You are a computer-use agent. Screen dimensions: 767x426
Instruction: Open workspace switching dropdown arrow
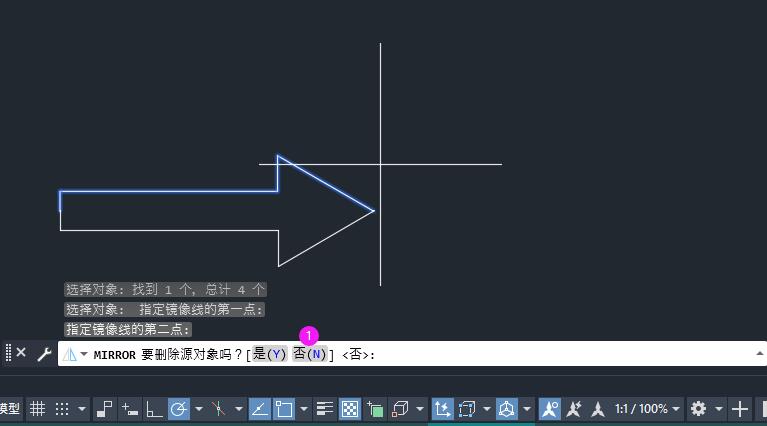point(719,408)
